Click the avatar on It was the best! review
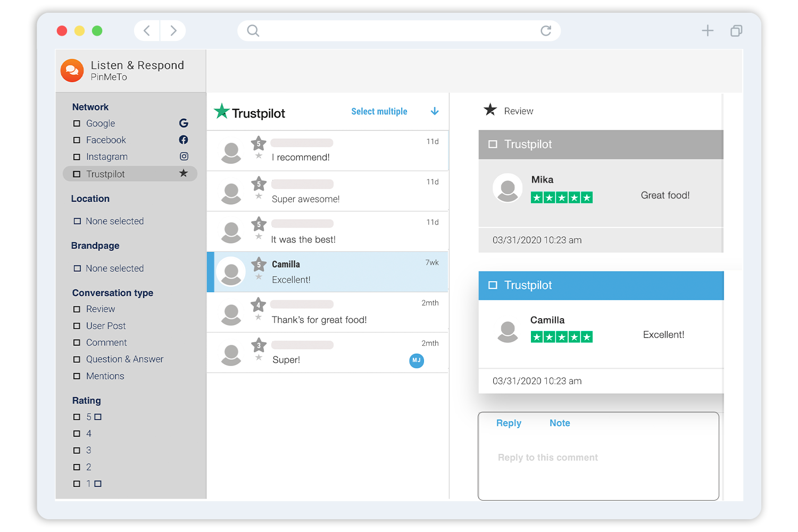798x532 pixels. (231, 233)
